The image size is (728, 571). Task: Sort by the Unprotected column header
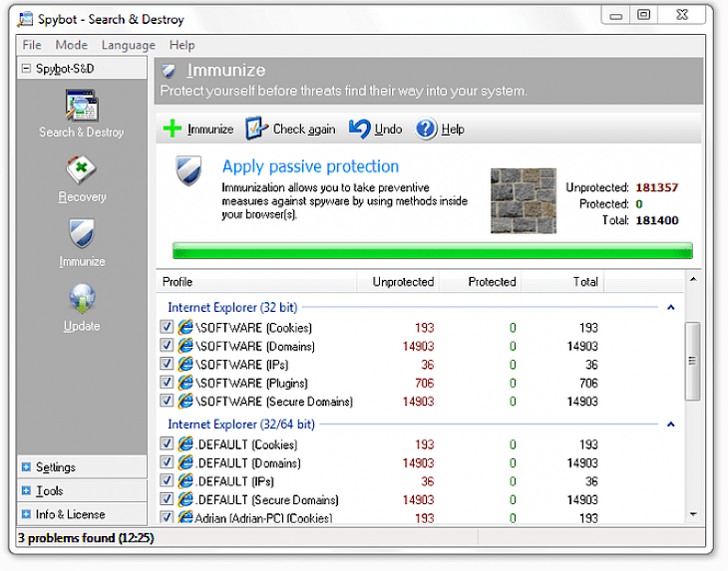(398, 282)
